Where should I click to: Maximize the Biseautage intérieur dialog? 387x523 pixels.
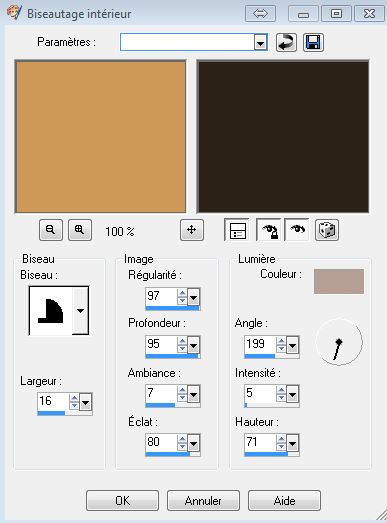336,14
